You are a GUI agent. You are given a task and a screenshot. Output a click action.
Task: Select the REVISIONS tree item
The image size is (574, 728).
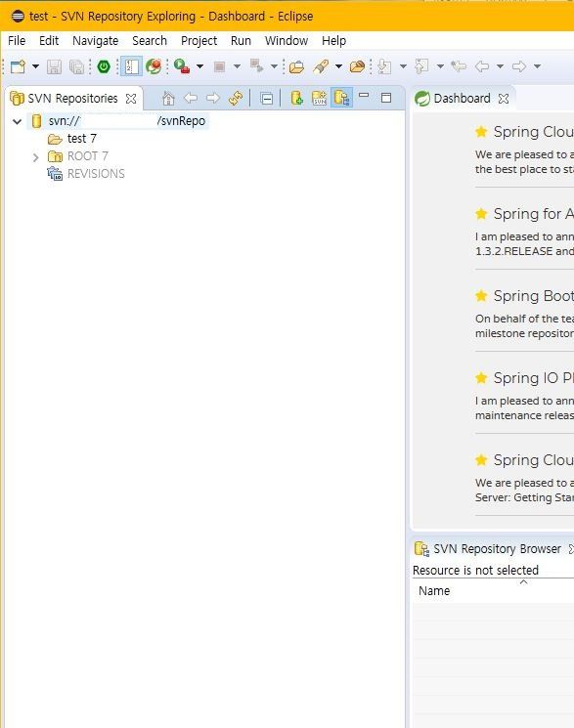point(96,174)
